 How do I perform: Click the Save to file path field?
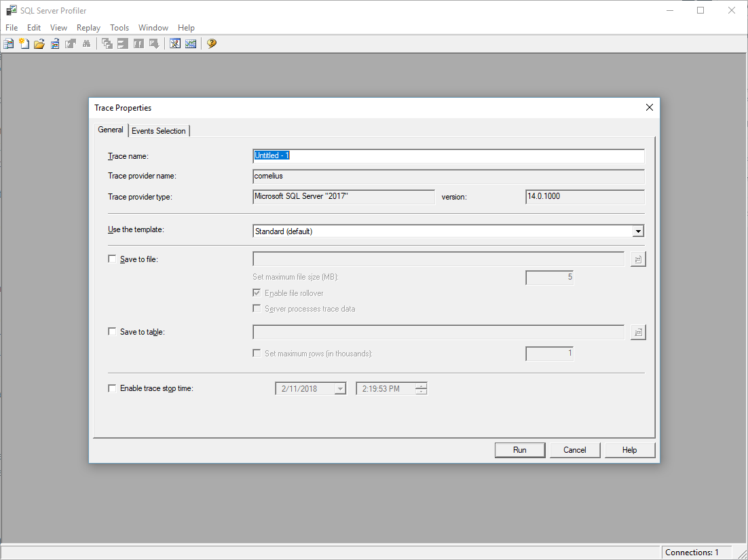[438, 259]
